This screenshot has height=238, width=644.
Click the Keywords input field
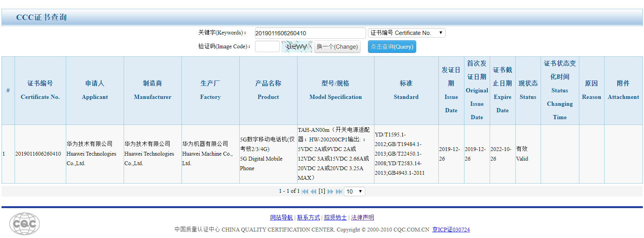tap(311, 33)
